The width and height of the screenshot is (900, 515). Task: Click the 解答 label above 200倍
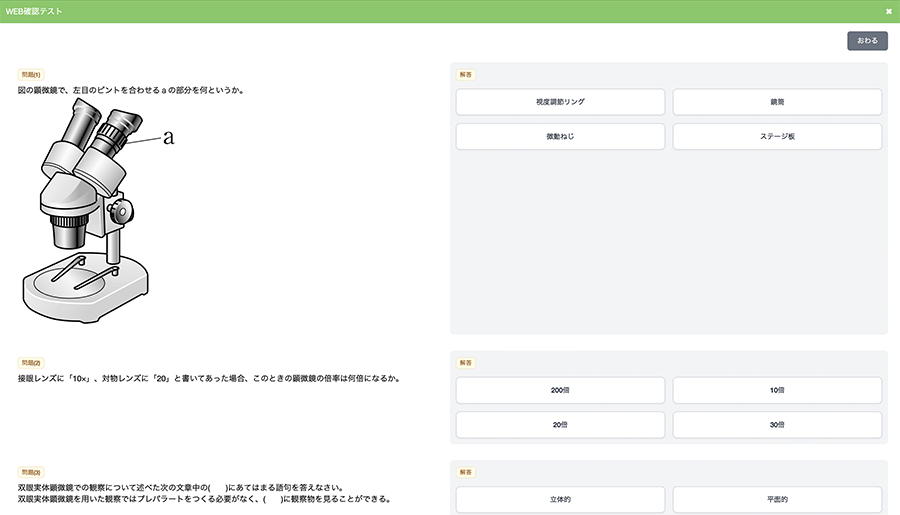point(465,363)
